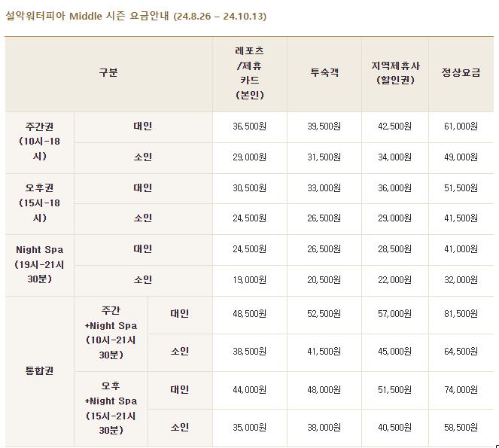This screenshot has height=448, width=499.
Task: Click the 57,000원 price cell
Action: [x=394, y=314]
